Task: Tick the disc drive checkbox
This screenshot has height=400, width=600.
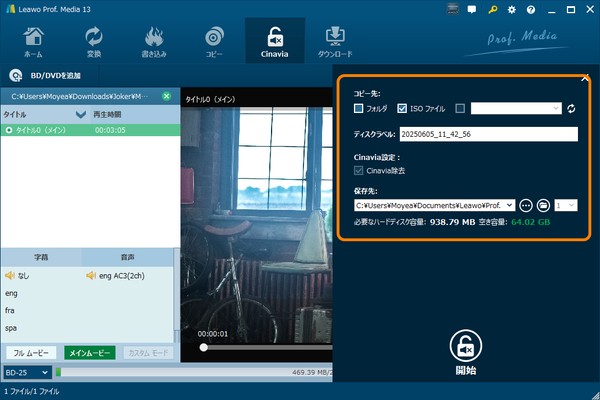Action: 460,109
